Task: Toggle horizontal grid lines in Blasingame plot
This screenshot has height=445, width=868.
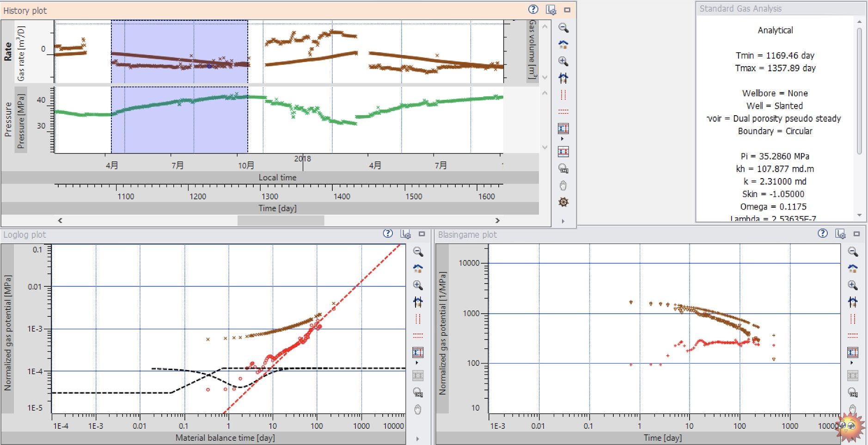Action: coord(853,335)
